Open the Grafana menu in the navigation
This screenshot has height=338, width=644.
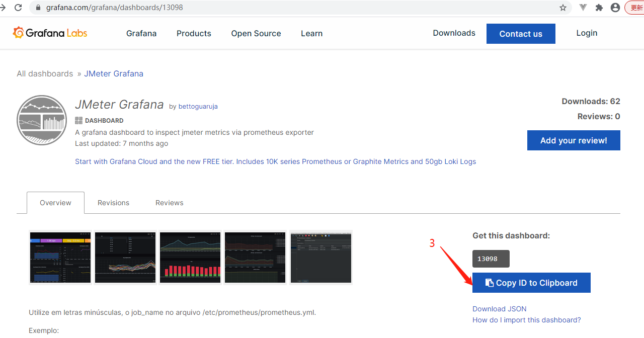pyautogui.click(x=141, y=33)
